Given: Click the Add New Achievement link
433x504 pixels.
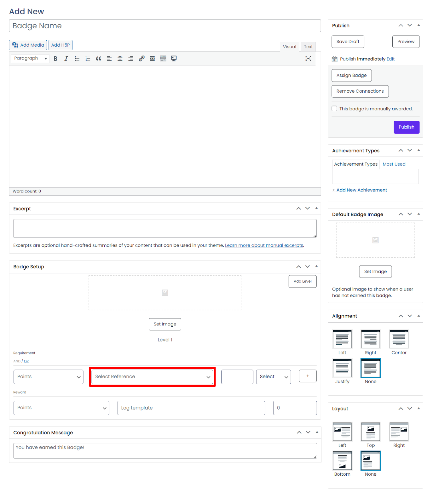Looking at the screenshot, I should point(360,190).
